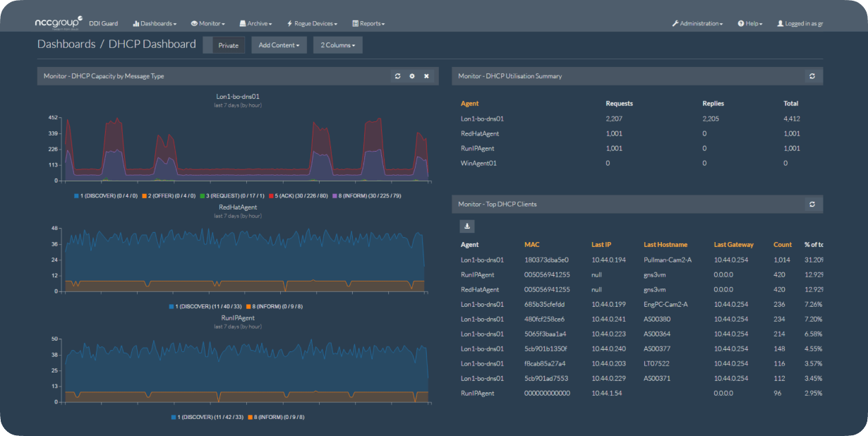Expand the 2 Columns layout dropdown
This screenshot has height=436, width=868.
pyautogui.click(x=337, y=45)
